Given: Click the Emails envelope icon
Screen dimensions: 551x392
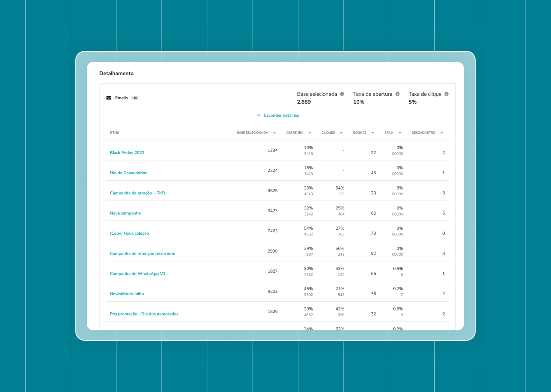Looking at the screenshot, I should coord(109,98).
